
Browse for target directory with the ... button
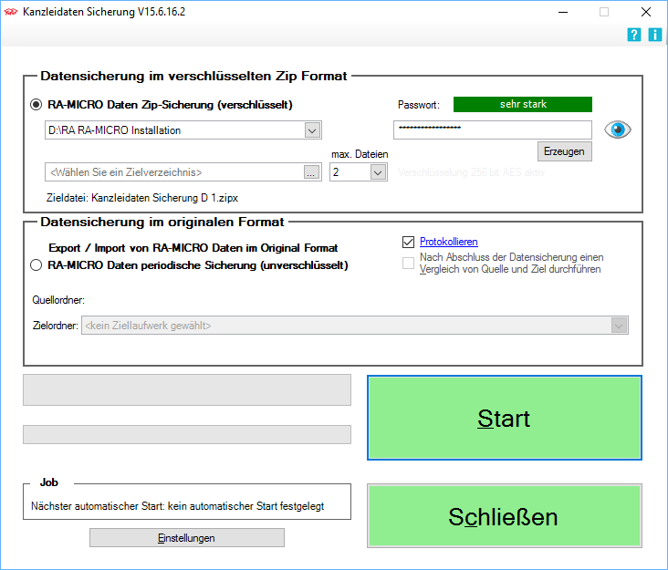click(x=311, y=173)
